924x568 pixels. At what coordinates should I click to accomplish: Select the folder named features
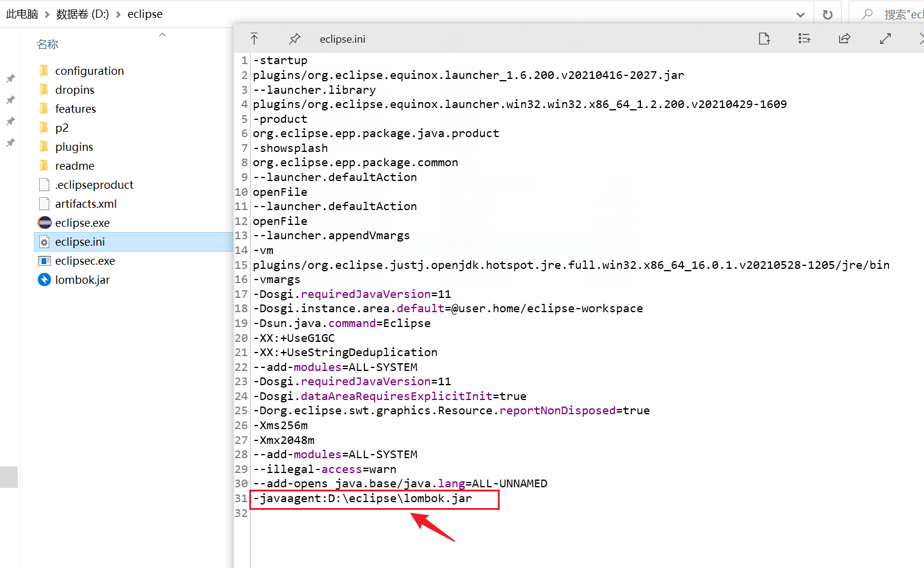coord(75,109)
